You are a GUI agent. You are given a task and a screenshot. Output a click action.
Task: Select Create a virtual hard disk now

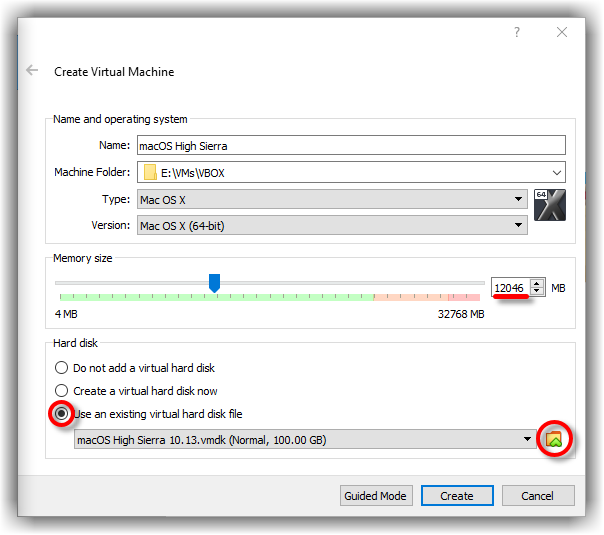tap(62, 391)
